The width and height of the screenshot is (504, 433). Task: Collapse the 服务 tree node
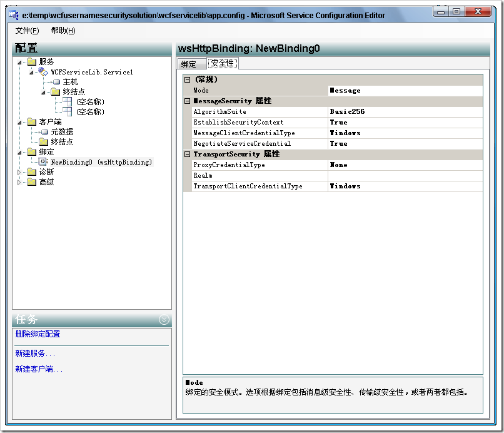point(19,62)
